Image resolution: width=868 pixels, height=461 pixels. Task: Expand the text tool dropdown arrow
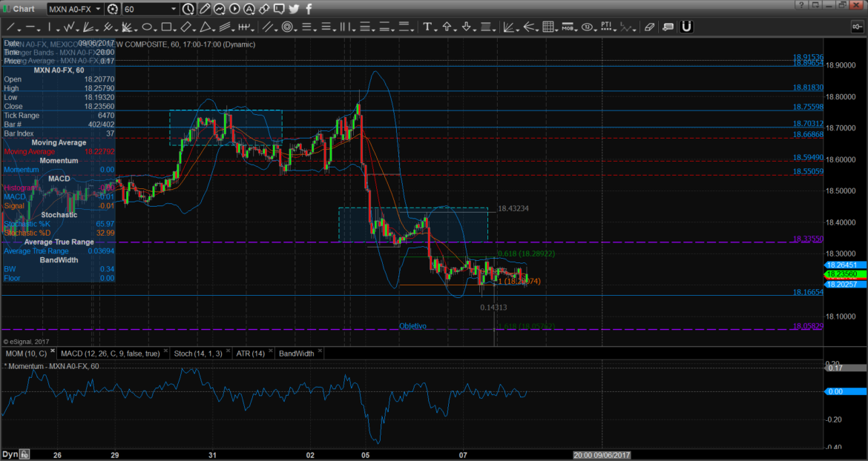pos(435,30)
